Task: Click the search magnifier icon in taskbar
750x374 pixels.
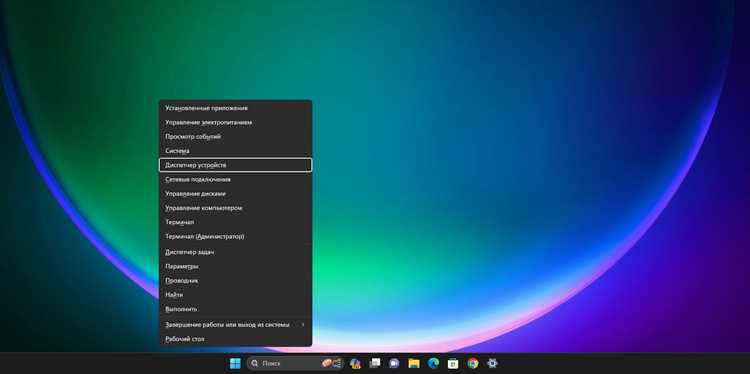Action: pyautogui.click(x=255, y=363)
